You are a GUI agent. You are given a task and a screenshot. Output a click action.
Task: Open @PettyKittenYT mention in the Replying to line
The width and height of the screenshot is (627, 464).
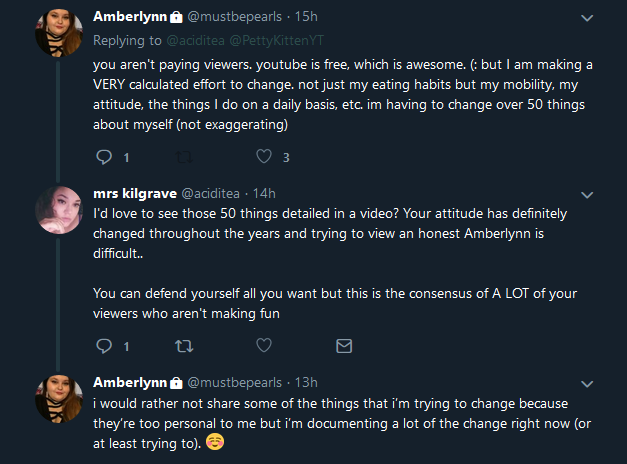[277, 40]
